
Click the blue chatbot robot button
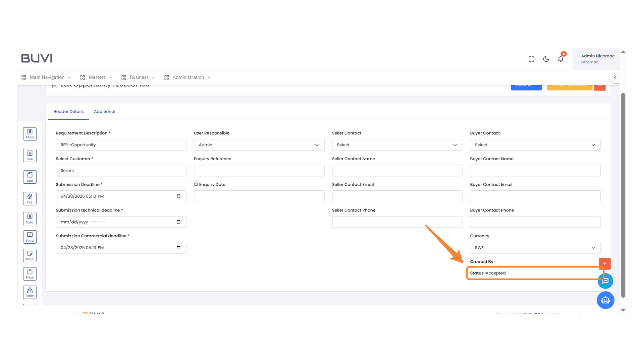(605, 300)
